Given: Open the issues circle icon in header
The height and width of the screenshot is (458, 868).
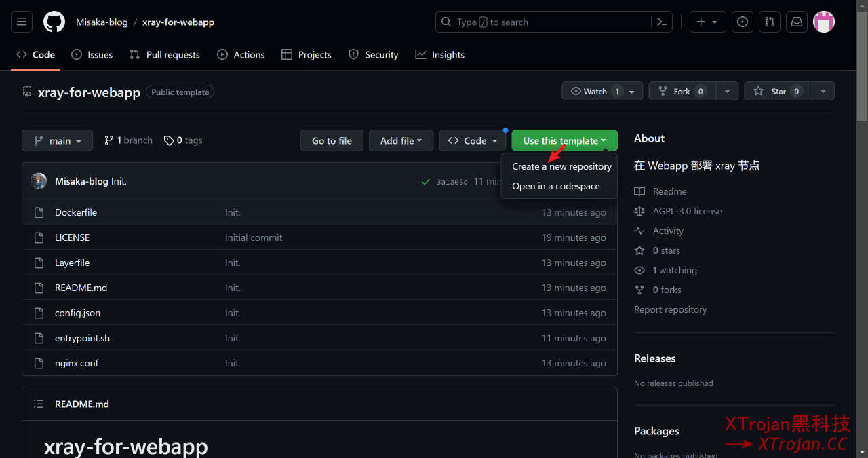Looking at the screenshot, I should [743, 22].
